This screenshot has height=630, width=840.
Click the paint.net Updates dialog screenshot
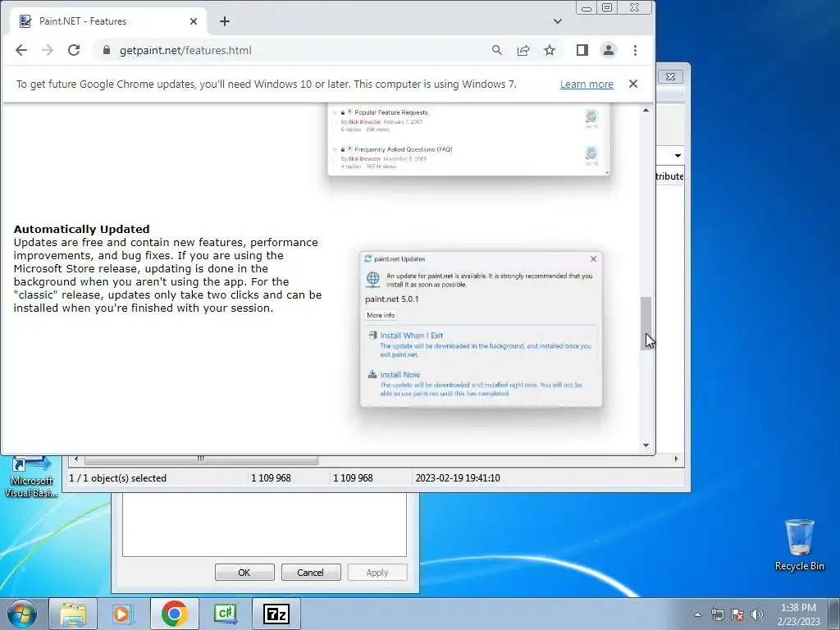[x=481, y=330]
